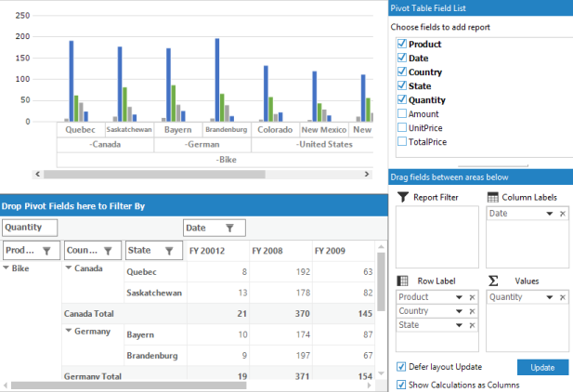
Task: Remove Quantity from Values with X
Action: pyautogui.click(x=563, y=297)
